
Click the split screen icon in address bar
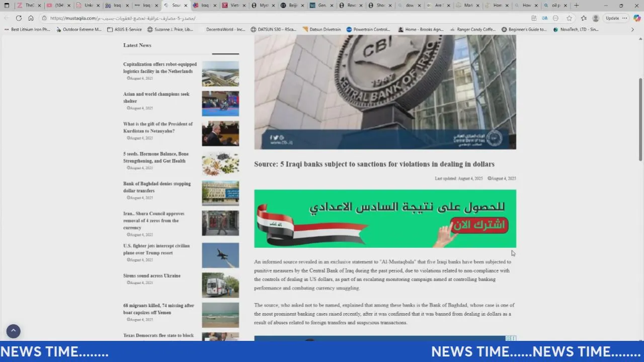pyautogui.click(x=534, y=18)
